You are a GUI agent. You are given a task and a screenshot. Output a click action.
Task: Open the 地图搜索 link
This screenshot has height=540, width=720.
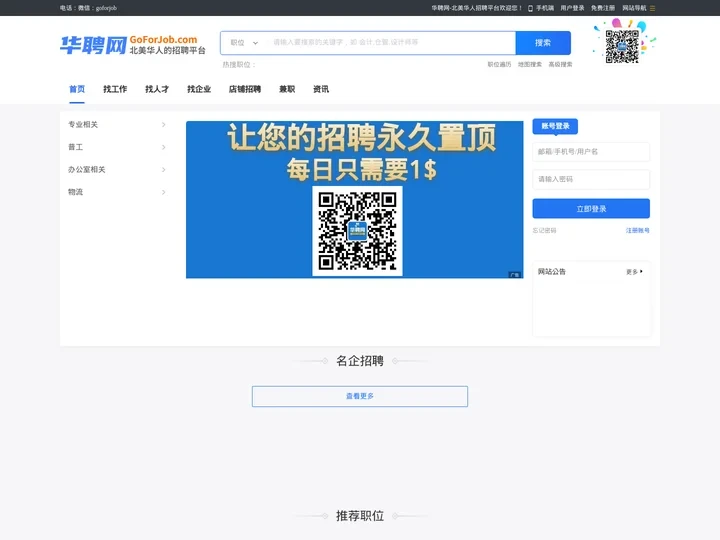[x=529, y=64]
